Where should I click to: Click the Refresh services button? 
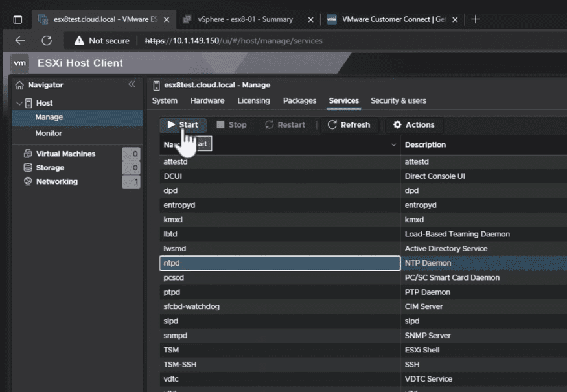point(349,125)
